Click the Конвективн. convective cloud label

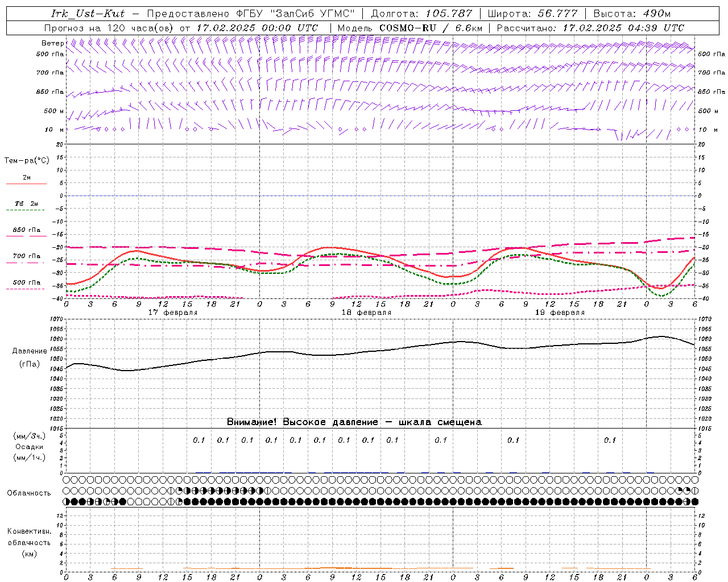point(29,531)
